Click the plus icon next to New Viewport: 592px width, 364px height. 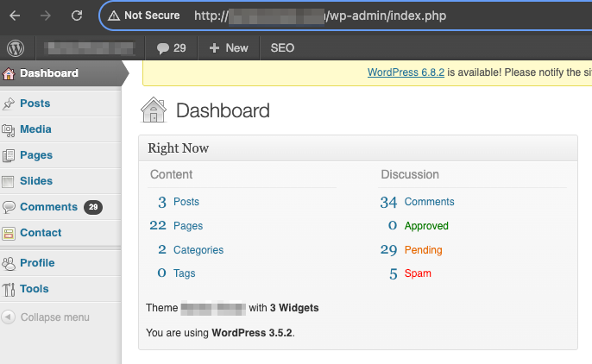point(214,48)
